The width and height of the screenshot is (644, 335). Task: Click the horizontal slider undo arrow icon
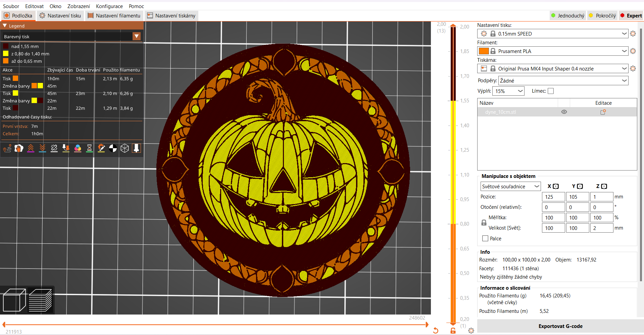click(x=436, y=330)
